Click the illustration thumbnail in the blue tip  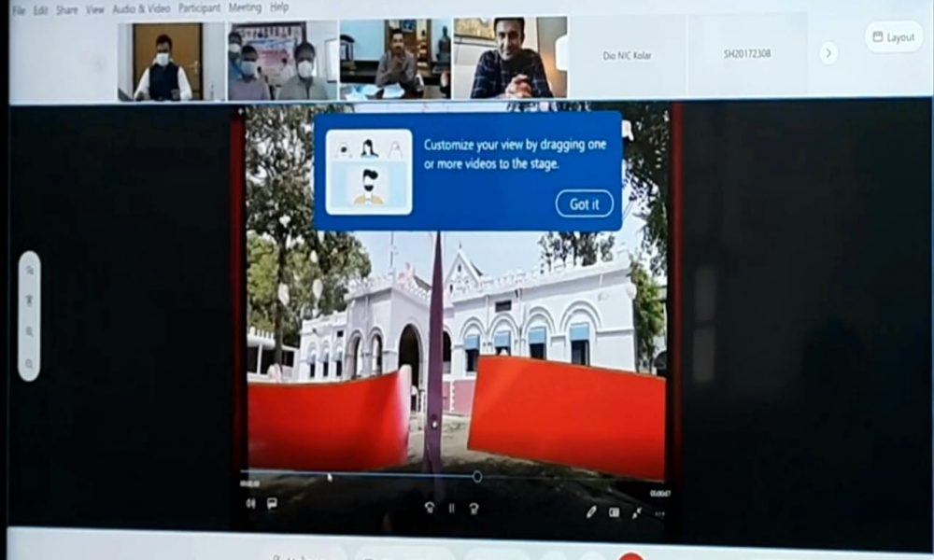click(x=369, y=172)
